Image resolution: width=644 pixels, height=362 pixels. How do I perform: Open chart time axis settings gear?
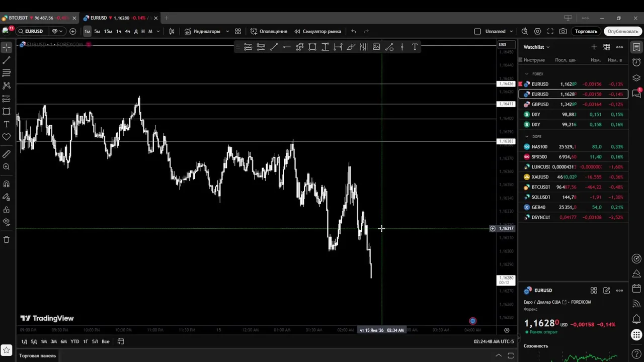(x=507, y=330)
